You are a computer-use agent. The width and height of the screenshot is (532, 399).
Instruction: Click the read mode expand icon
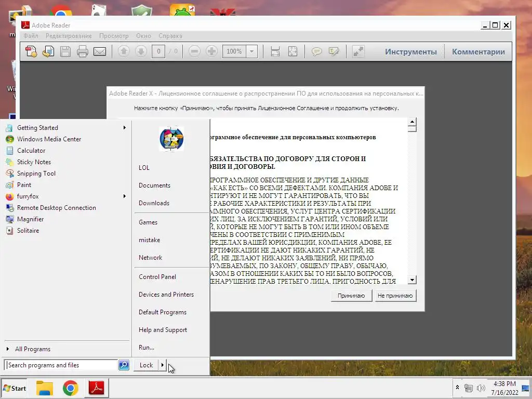click(358, 51)
